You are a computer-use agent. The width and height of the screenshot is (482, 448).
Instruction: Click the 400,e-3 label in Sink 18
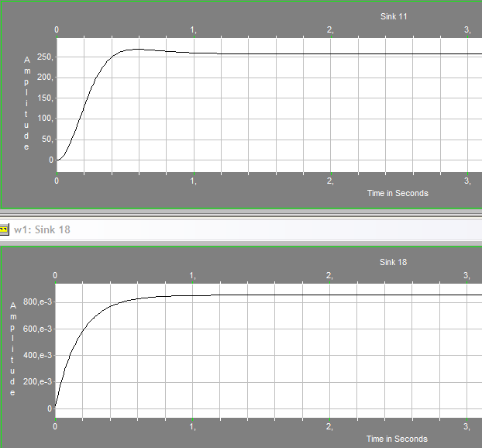coord(37,356)
